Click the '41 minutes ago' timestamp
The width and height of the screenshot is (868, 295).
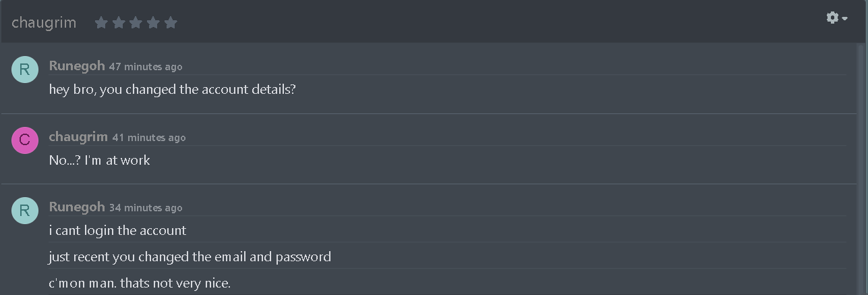(149, 137)
